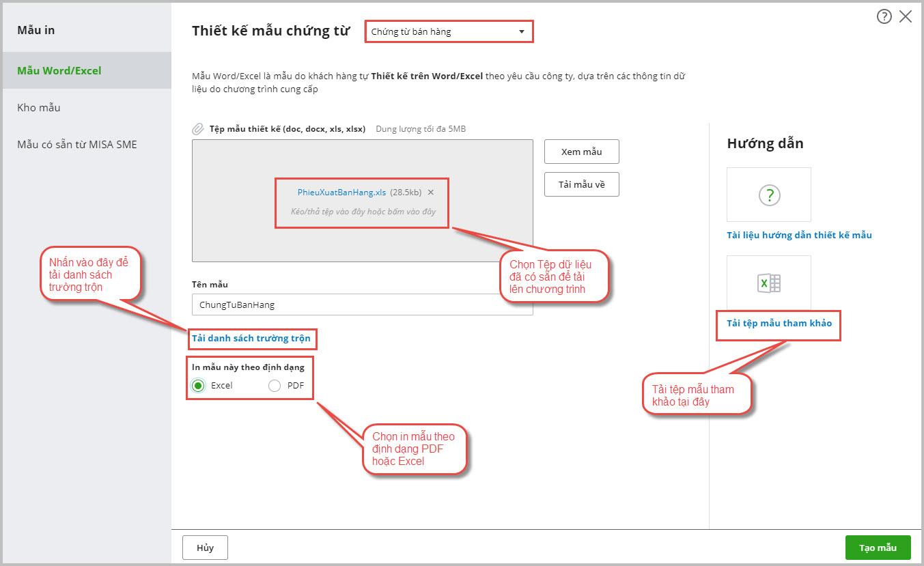Click the Excel sample file icon
Screen dimensions: 924x566
coord(769,283)
